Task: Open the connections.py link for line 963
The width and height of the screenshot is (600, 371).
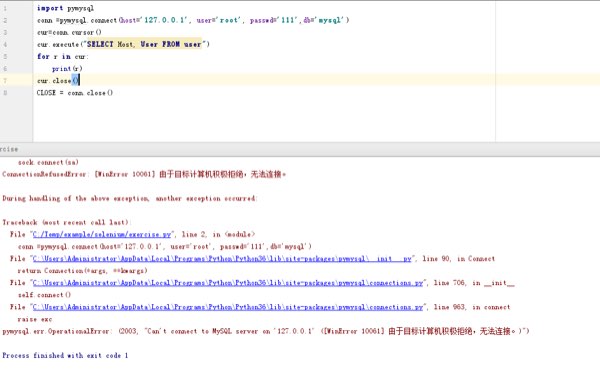Action: point(228,307)
